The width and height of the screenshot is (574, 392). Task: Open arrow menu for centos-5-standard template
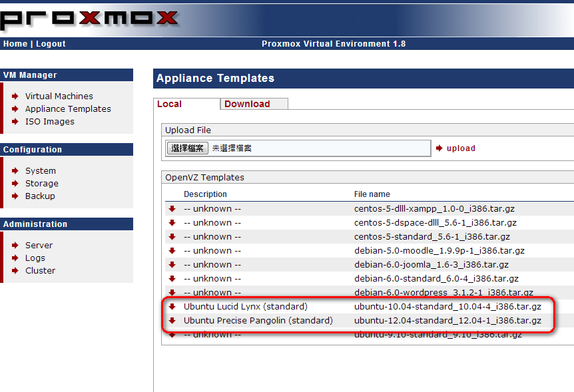tap(172, 237)
